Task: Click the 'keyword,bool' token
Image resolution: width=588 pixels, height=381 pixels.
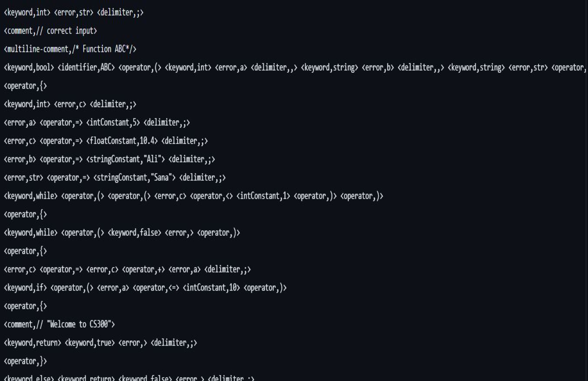Action: click(29, 67)
